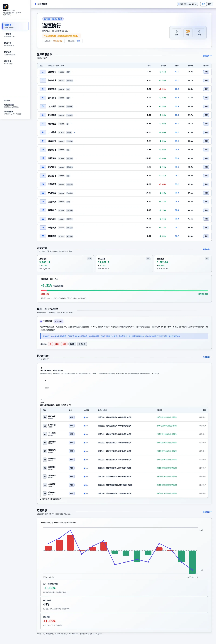Follow the 全部名单 link
Viewport: 216px width, 644px height.
[207, 56]
